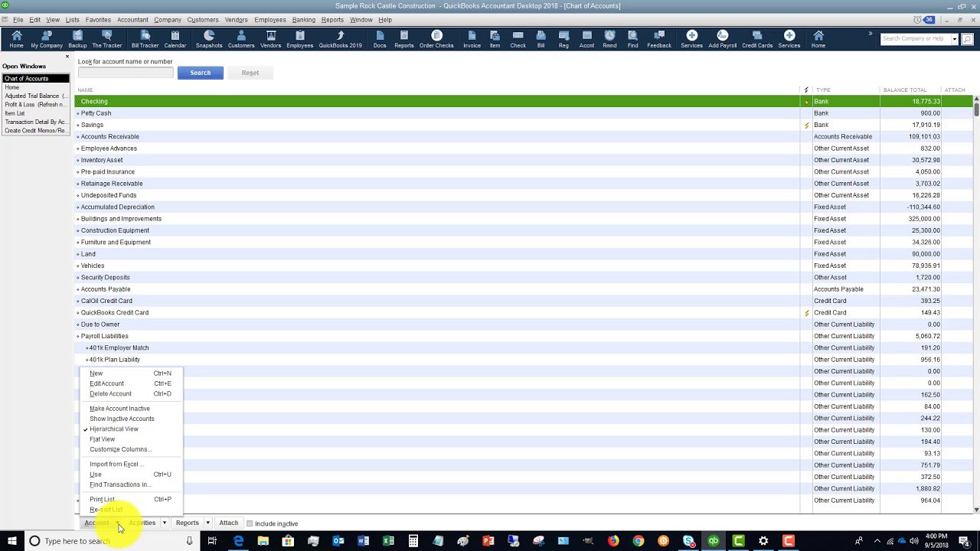Image resolution: width=980 pixels, height=551 pixels.
Task: Choose Delete Account menu entry
Action: point(110,394)
